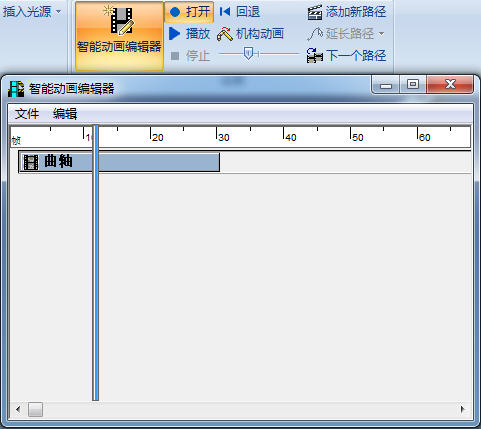
Task: Click the horizontal scrollbar thumb
Action: [35, 409]
